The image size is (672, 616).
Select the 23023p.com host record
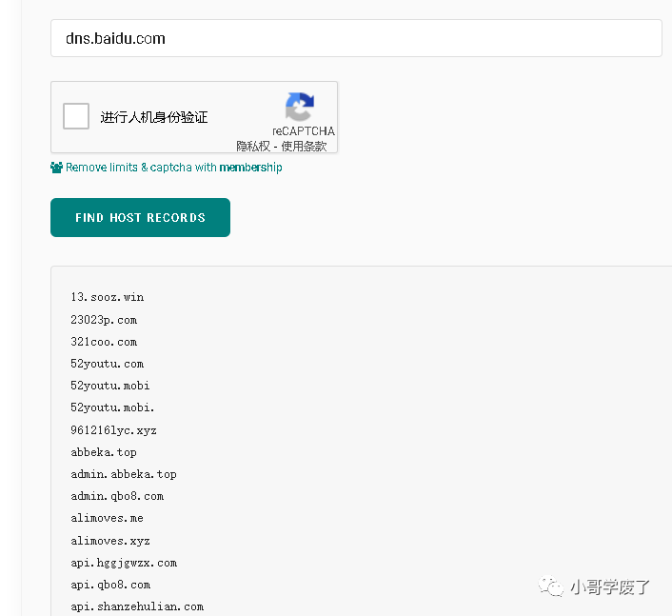point(104,320)
